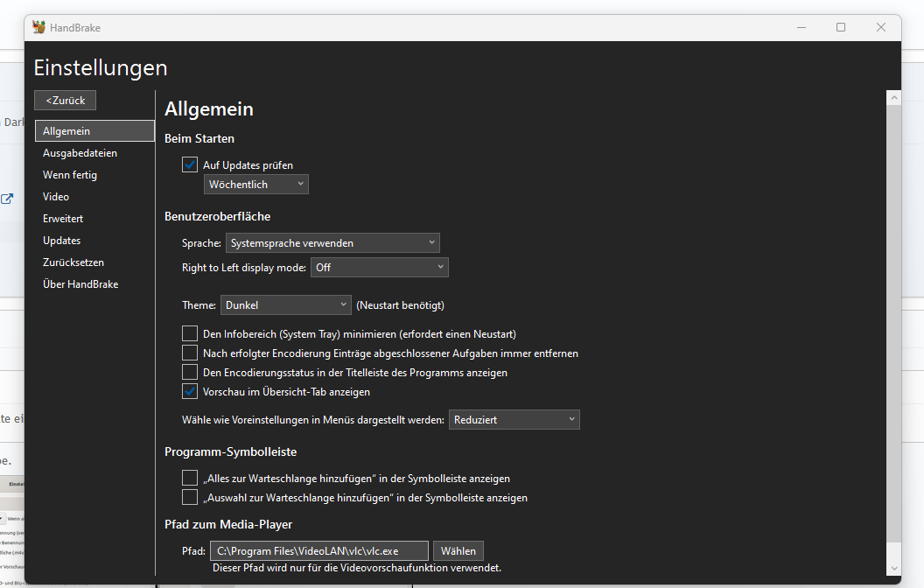
Task: Open the Updates settings section
Action: pyautogui.click(x=94, y=240)
